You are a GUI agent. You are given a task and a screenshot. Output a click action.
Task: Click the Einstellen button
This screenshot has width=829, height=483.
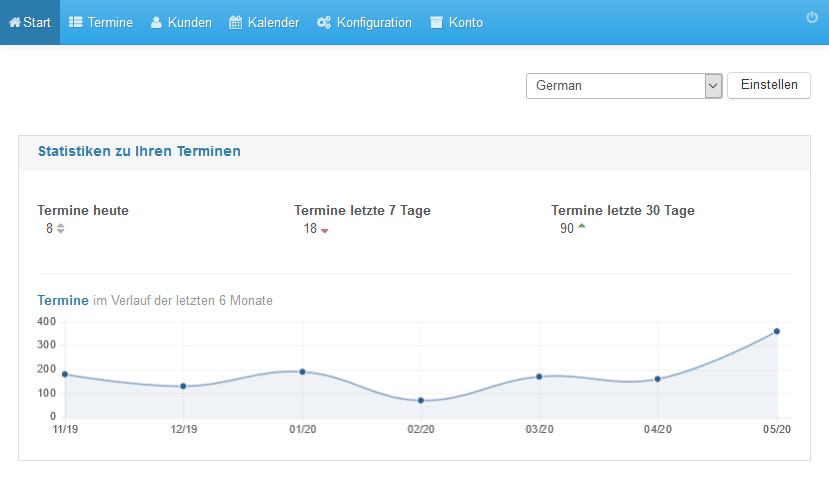pos(769,85)
